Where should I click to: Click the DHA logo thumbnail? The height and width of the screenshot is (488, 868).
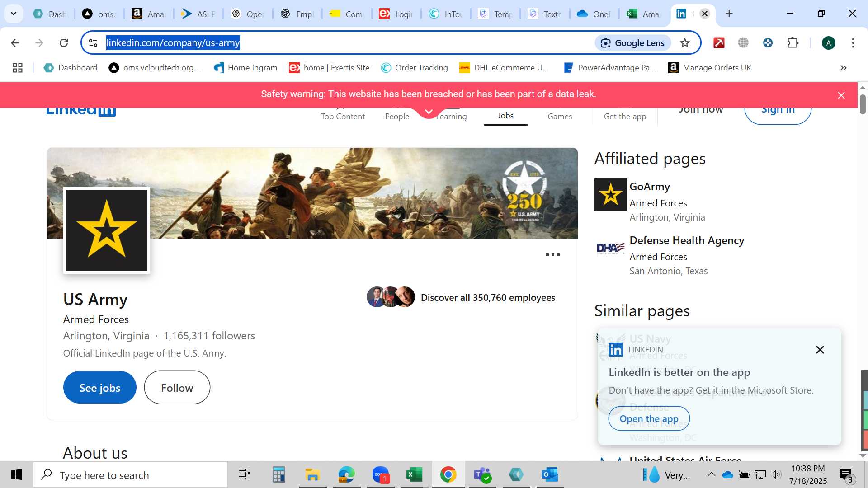(x=610, y=248)
